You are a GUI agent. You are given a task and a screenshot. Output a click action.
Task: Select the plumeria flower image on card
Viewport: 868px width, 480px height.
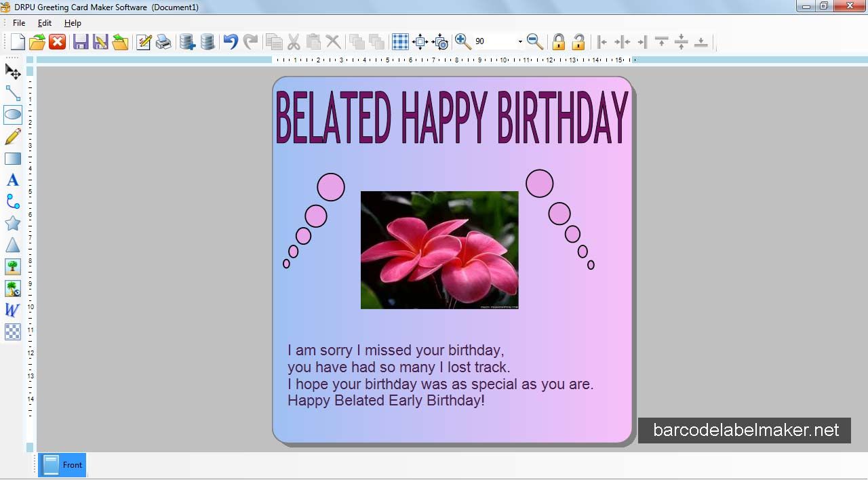click(x=439, y=250)
